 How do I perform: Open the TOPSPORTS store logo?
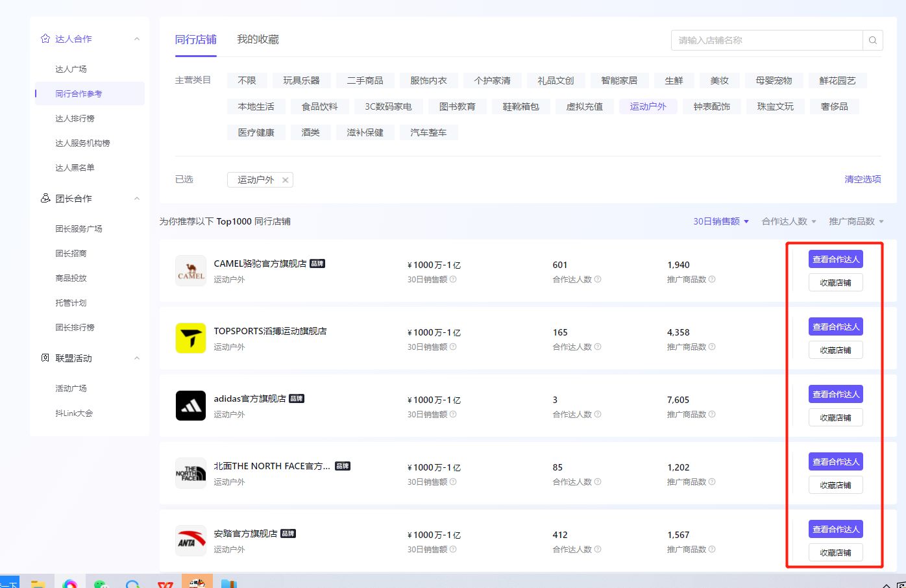(x=191, y=338)
